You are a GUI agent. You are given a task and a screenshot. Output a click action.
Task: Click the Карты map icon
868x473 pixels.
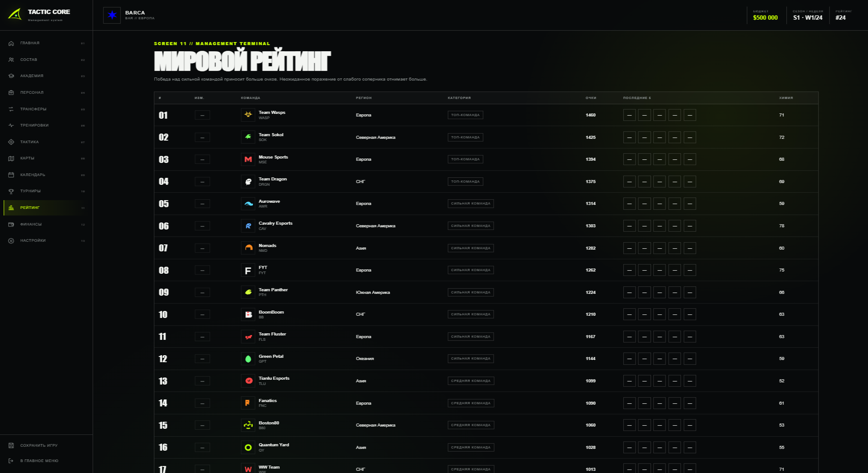[11, 159]
